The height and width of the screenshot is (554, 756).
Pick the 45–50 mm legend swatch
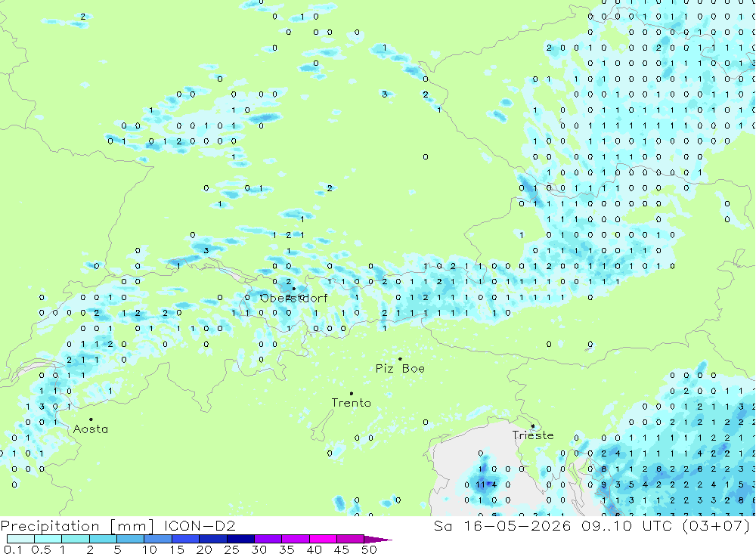[351, 539]
